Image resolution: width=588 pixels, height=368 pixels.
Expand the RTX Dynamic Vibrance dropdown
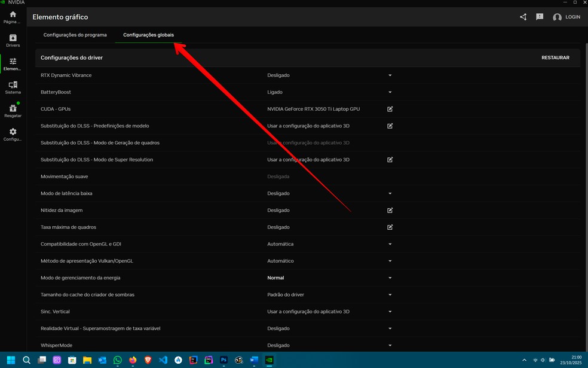coord(390,75)
